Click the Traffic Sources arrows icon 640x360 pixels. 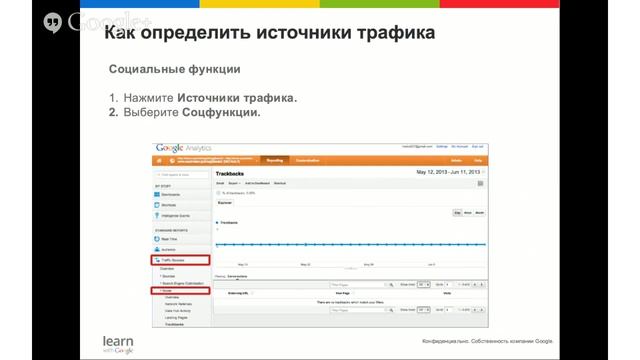157,260
